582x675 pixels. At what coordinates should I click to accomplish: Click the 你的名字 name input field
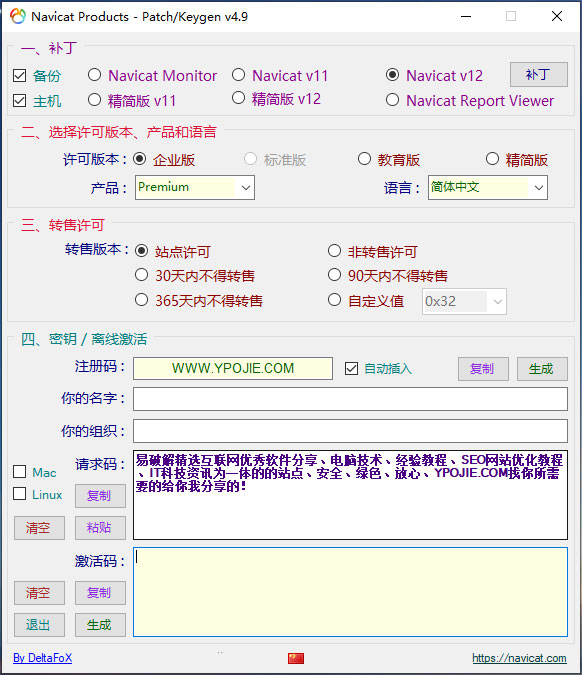click(350, 399)
